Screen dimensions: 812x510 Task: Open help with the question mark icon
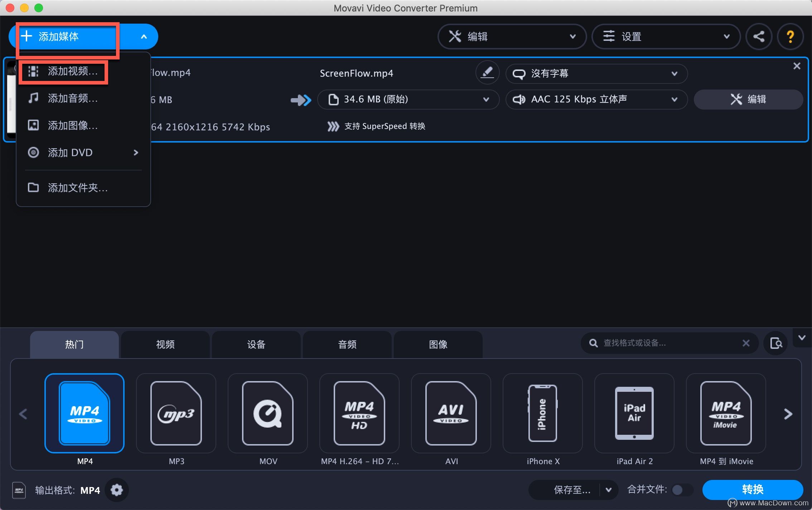[790, 37]
